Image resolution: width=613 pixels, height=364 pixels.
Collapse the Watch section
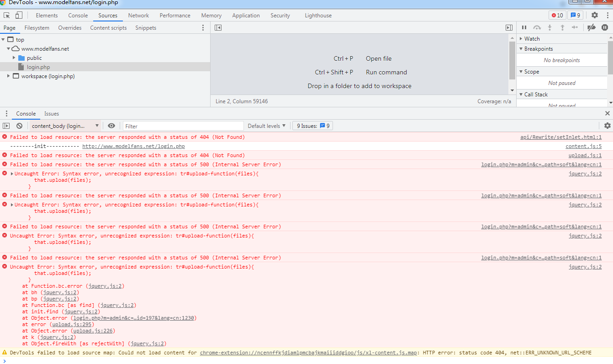click(522, 39)
